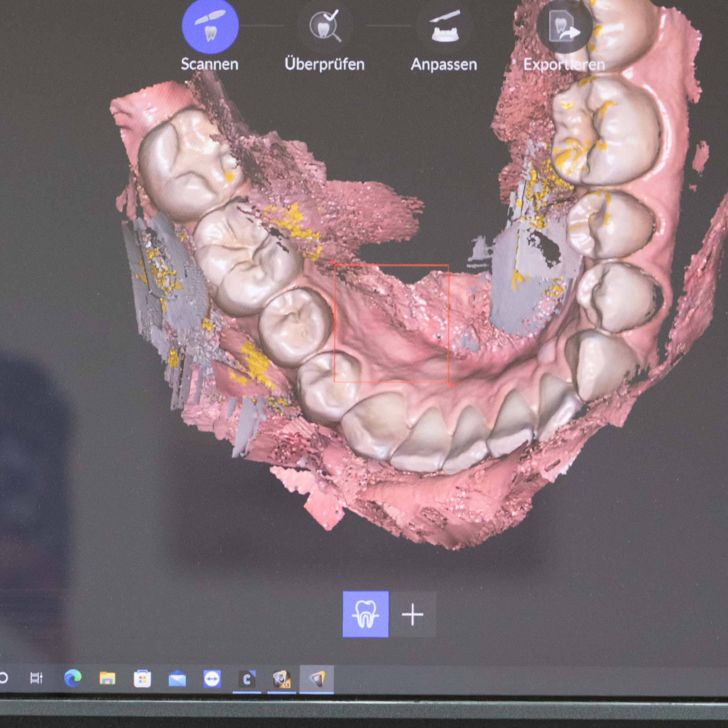This screenshot has width=728, height=728.
Task: Open Task View on the taskbar
Action: tap(36, 678)
